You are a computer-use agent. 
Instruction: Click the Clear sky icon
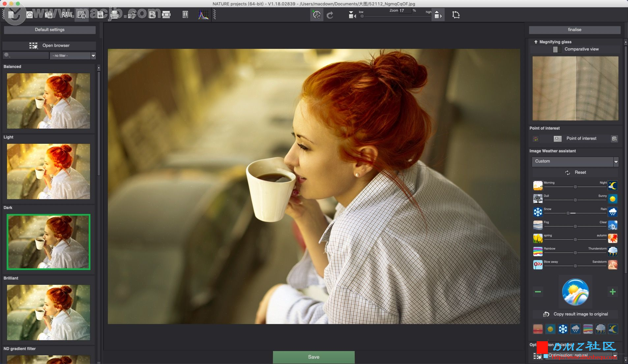(613, 225)
